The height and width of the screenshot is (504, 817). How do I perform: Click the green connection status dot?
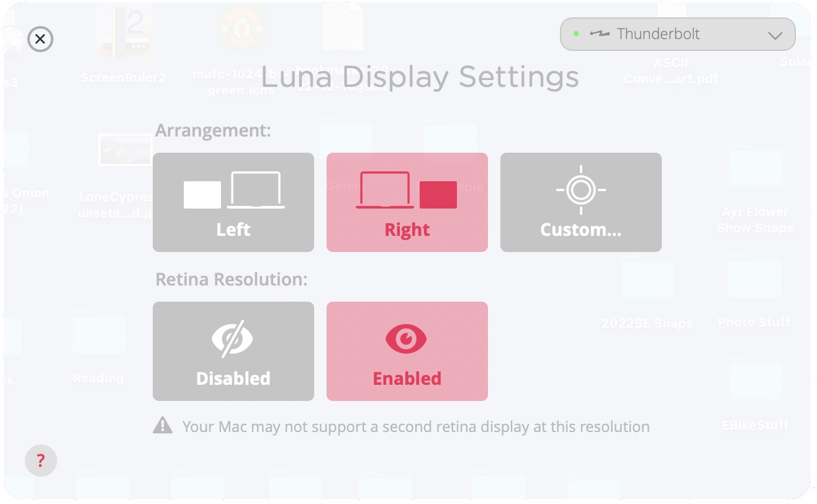(576, 34)
